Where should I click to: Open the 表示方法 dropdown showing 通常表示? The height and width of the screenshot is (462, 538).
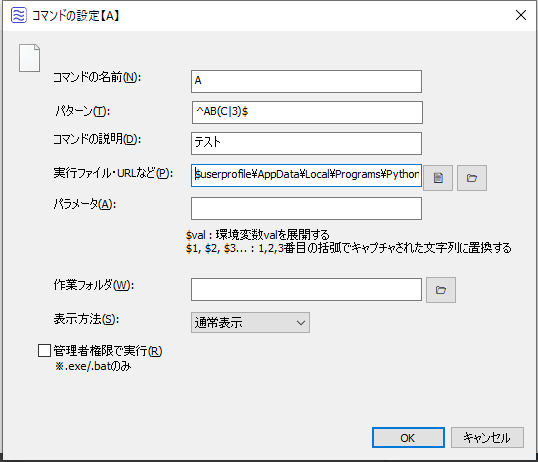250,322
